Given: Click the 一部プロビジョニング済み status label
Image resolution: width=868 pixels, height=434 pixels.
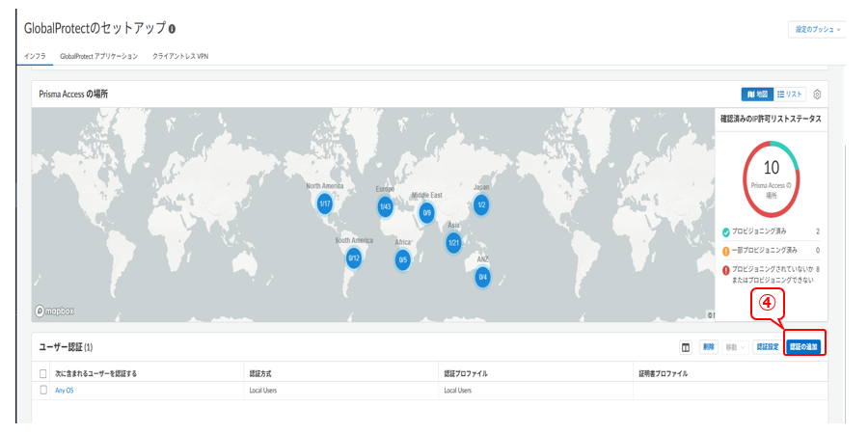Looking at the screenshot, I should 765,250.
